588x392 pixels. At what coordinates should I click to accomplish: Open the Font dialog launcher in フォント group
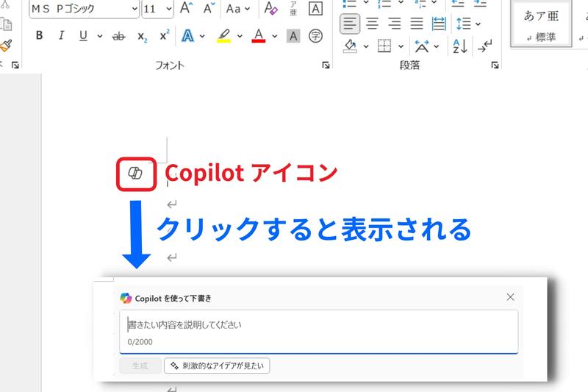326,65
